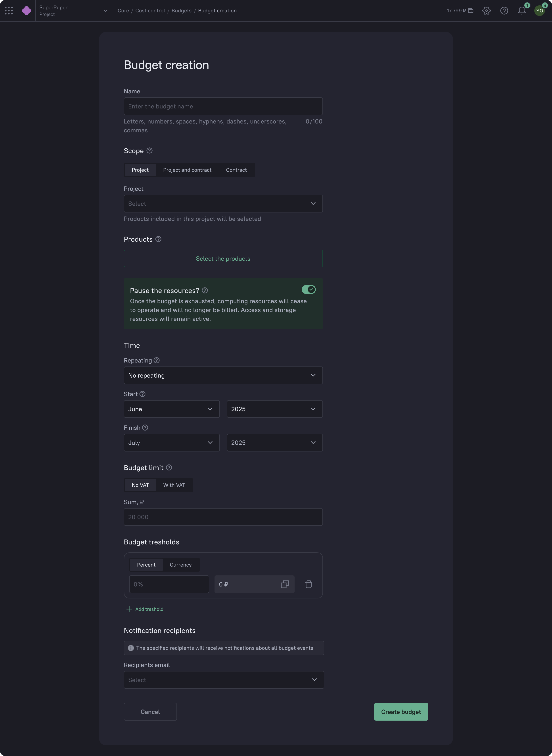Viewport: 552px width, 756px height.
Task: Click Add treshold link
Action: [x=145, y=609]
